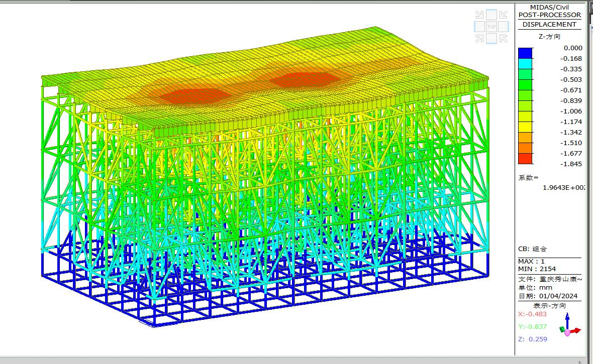Image resolution: width=593 pixels, height=364 pixels.
Task: Click the lower-right diagonal arrow of view navigator
Action: [x=503, y=38]
